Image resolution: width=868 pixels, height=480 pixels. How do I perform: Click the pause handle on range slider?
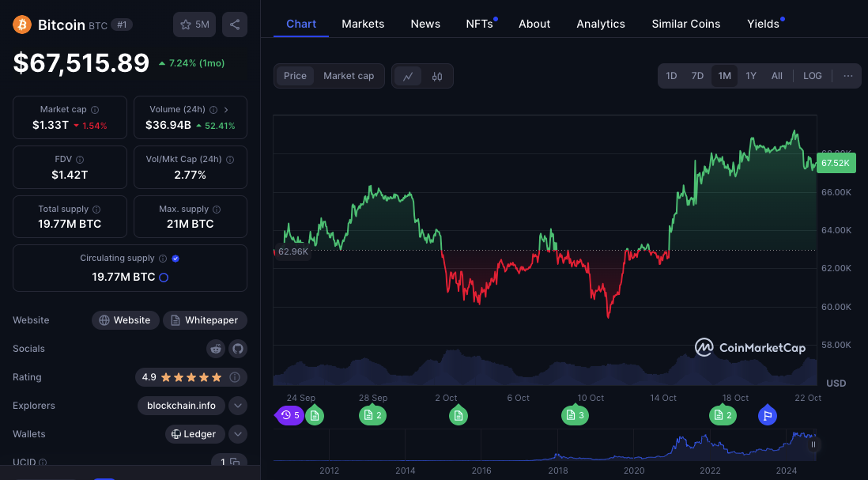pos(813,444)
